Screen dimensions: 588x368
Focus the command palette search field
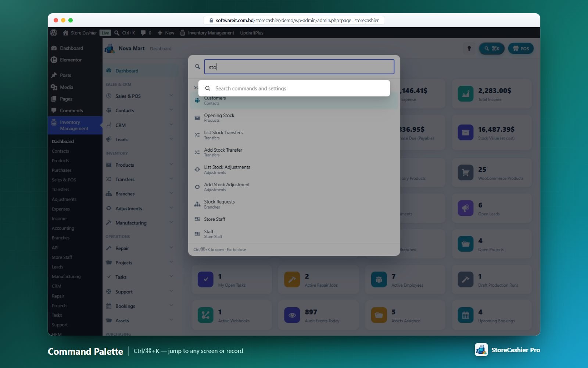[x=299, y=67]
